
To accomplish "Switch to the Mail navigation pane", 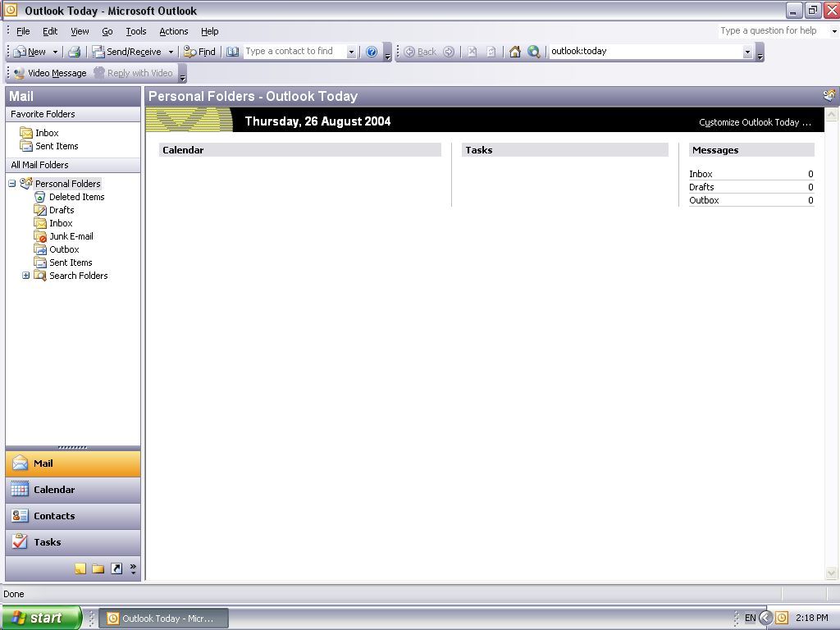I will [73, 463].
